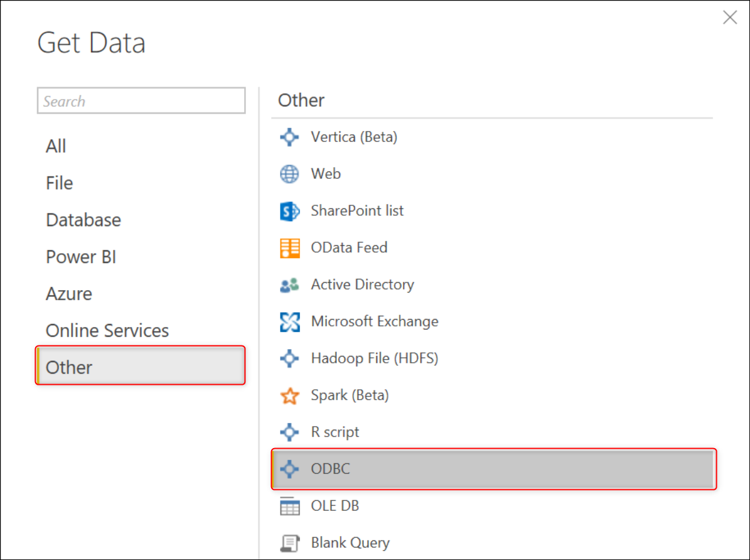This screenshot has height=560, width=750.
Task: Click inside the Search box
Action: [x=141, y=100]
